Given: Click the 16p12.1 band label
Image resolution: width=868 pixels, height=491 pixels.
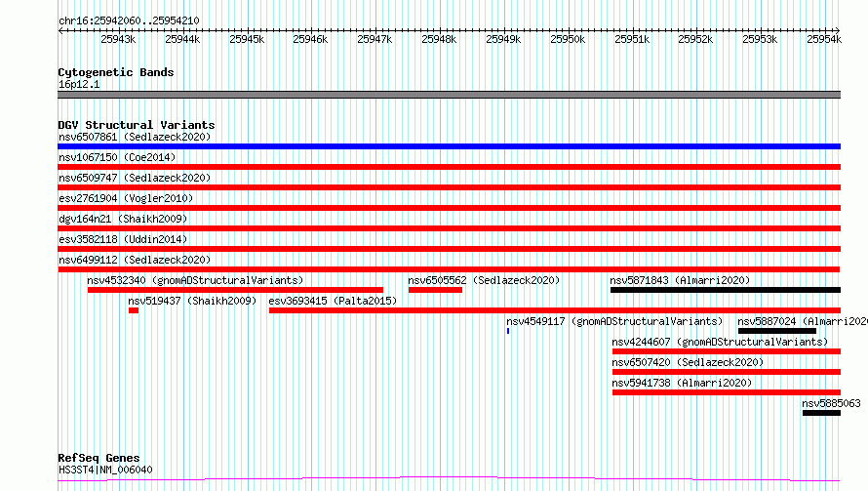Looking at the screenshot, I should click(79, 84).
